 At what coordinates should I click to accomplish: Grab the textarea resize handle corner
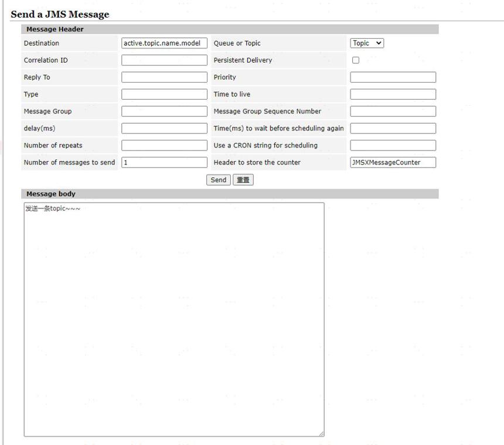click(321, 434)
